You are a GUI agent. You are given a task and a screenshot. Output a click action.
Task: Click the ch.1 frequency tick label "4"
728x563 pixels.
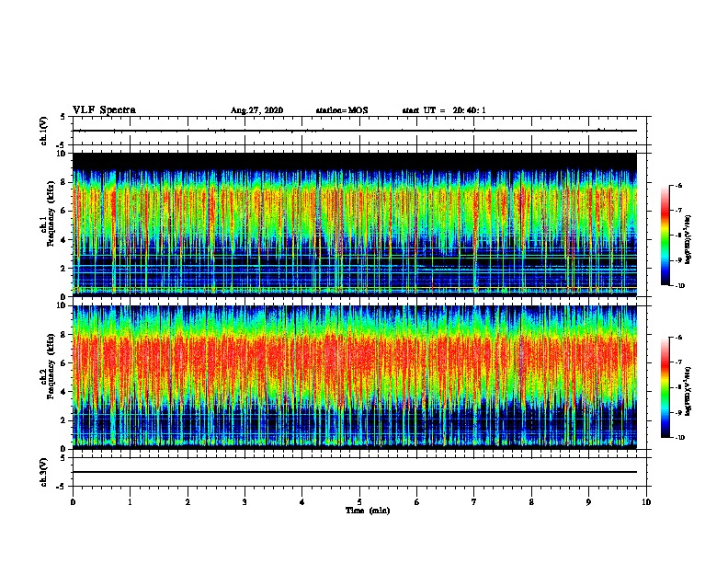(x=63, y=240)
